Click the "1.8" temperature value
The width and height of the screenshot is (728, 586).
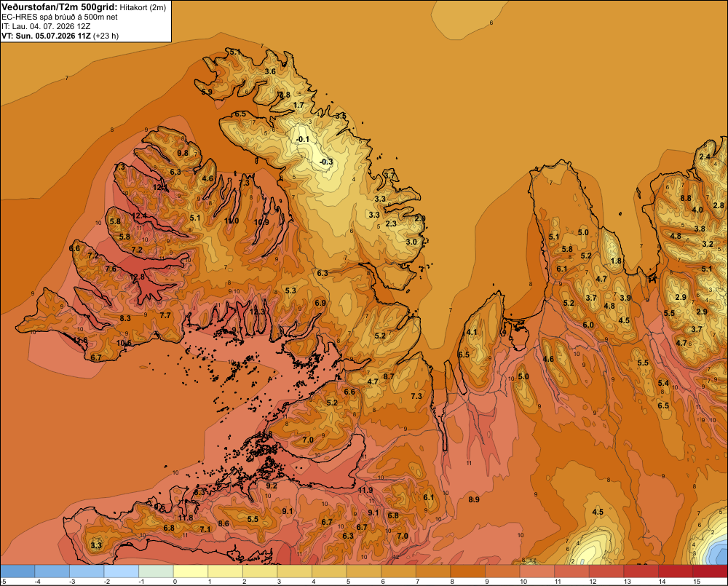tap(616, 261)
